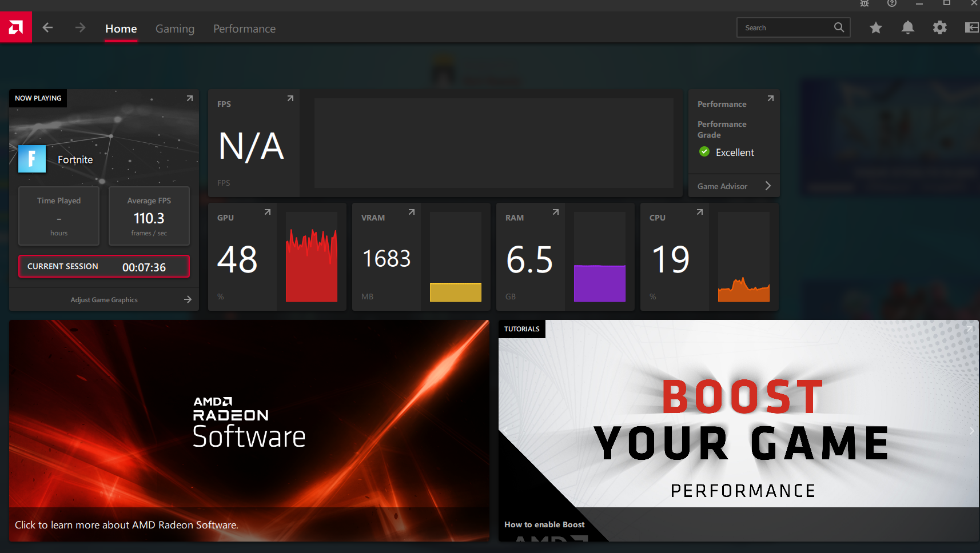Screen dimensions: 980x553
Task: Expand the VRAM usage card
Action: click(x=412, y=212)
